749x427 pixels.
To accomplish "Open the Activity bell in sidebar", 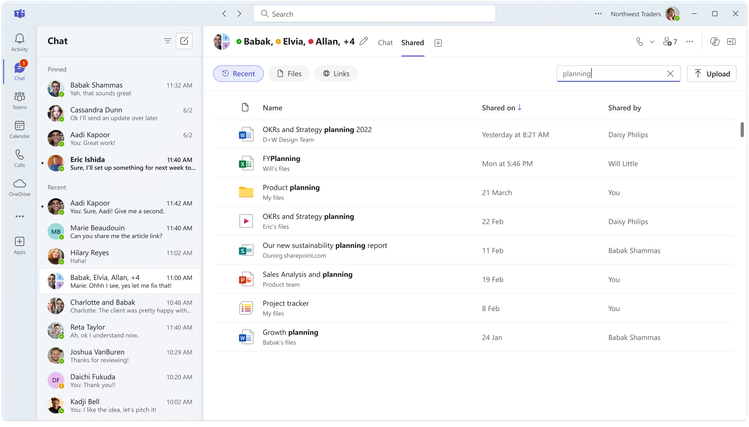I will (20, 42).
